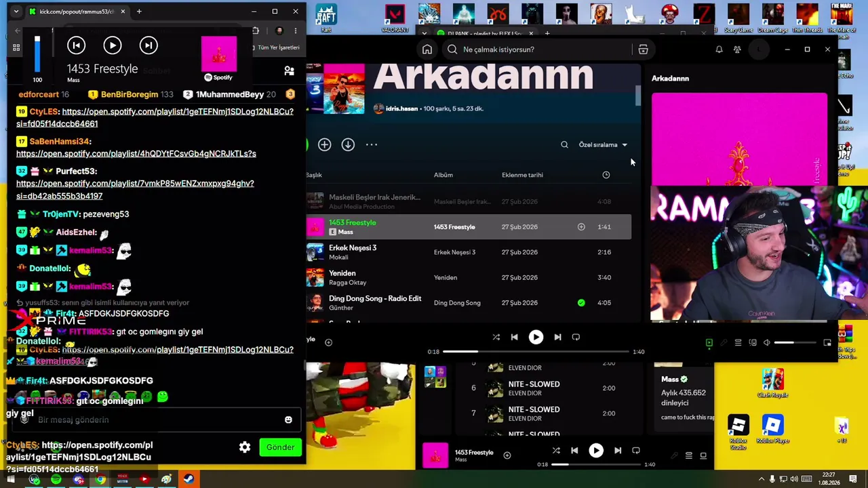Skip to next track in media overlay
Viewport: 868px width, 488px height.
(x=149, y=45)
